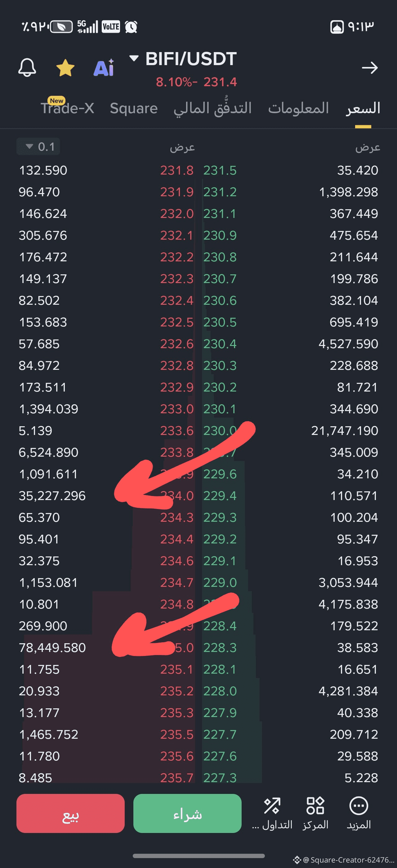The image size is (397, 868).
Task: Select the 230.0 bid price row
Action: tap(291, 431)
